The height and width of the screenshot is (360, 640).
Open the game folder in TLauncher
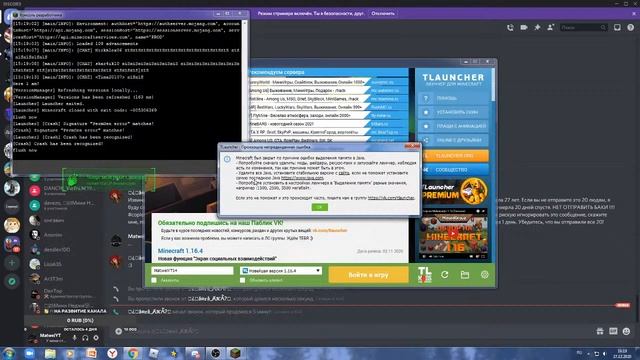[x=464, y=275]
